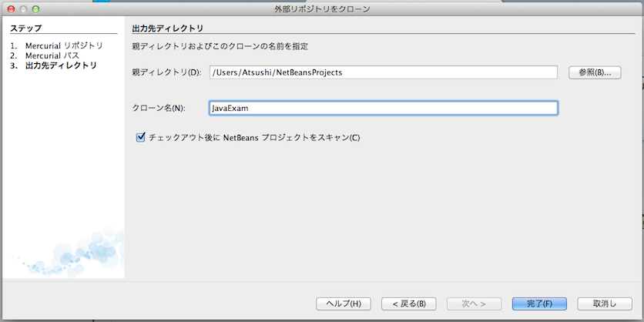Go back with the < 戻る(B) button

click(x=408, y=304)
